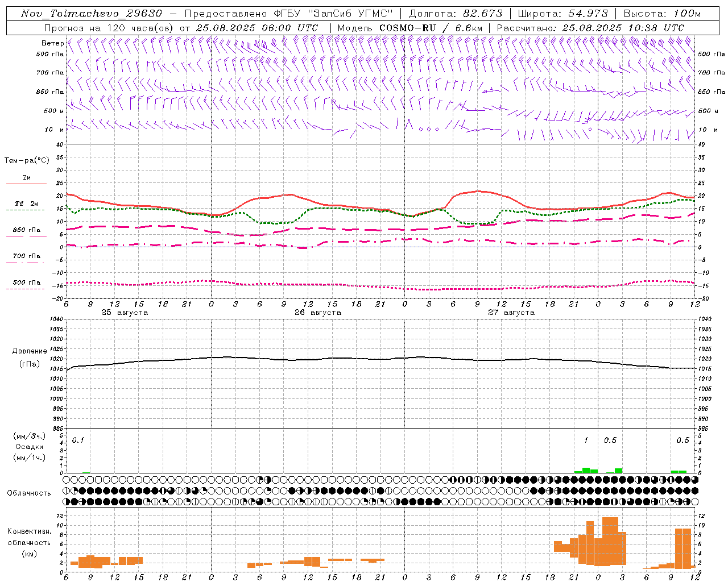Click the Осадки precipitation label
The width and height of the screenshot is (728, 582).
coord(29,447)
